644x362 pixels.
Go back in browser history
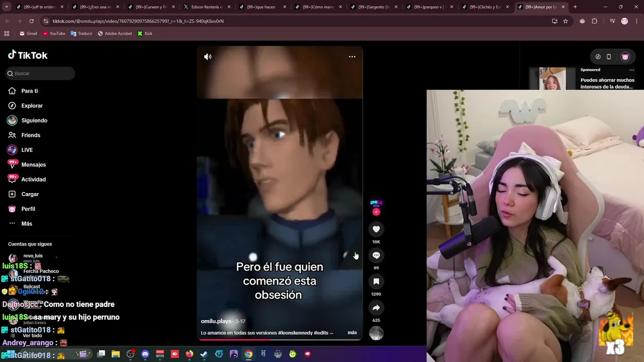click(7, 21)
